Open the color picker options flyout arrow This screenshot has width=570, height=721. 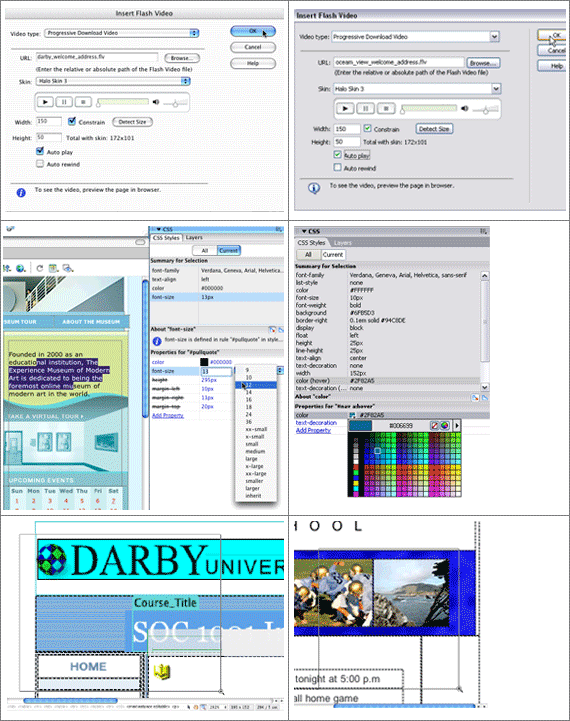point(456,425)
